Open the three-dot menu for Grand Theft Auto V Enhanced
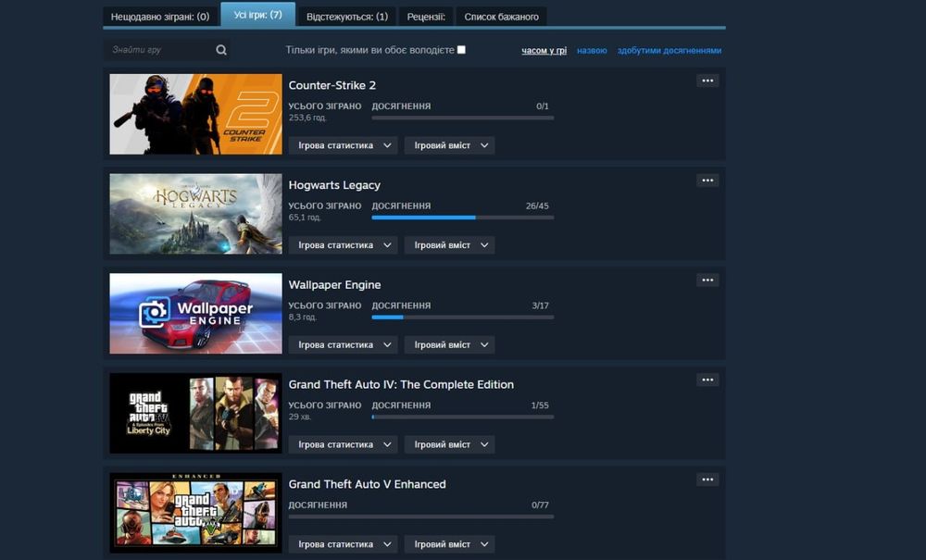 click(707, 479)
